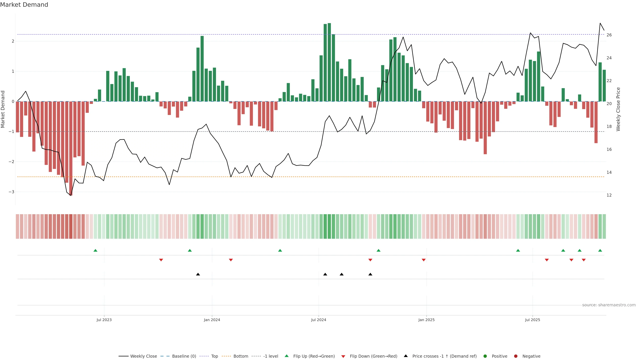644x362 pixels.
Task: Toggle the -1 level legend entry
Action: [271, 356]
